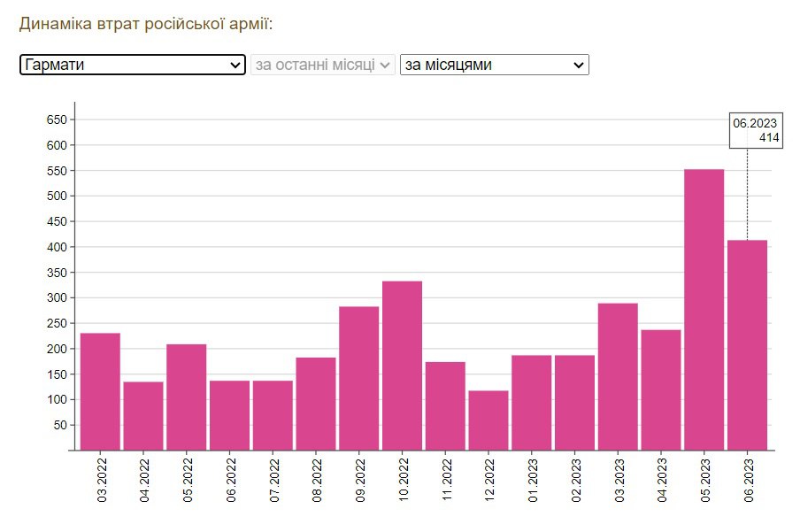
Task: Click the 03.2023 bar
Action: 618,376
